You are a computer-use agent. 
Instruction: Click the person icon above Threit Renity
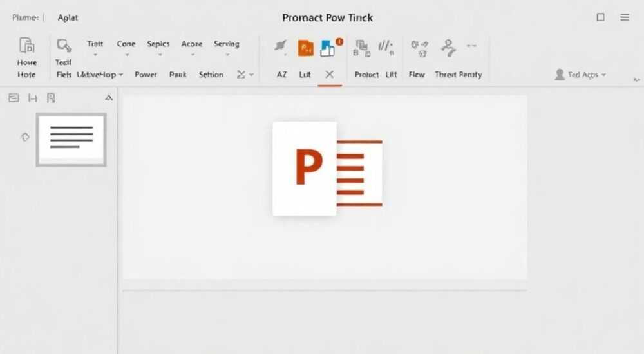pos(448,48)
